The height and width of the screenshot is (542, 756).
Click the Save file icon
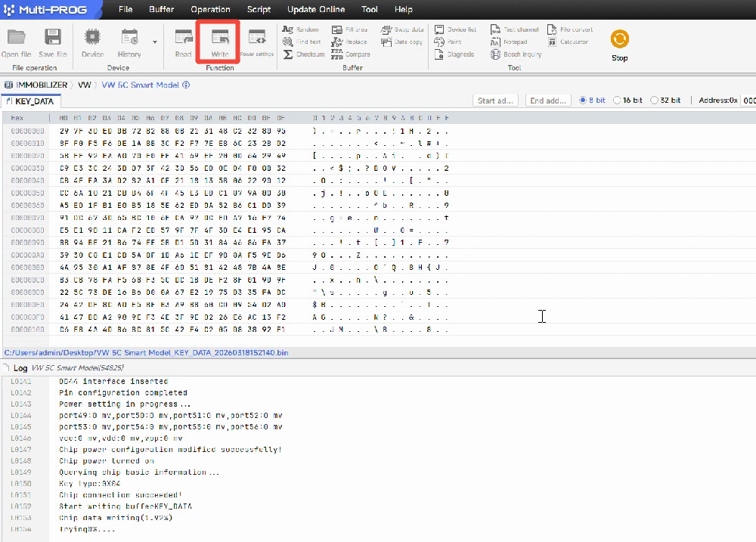pos(52,39)
